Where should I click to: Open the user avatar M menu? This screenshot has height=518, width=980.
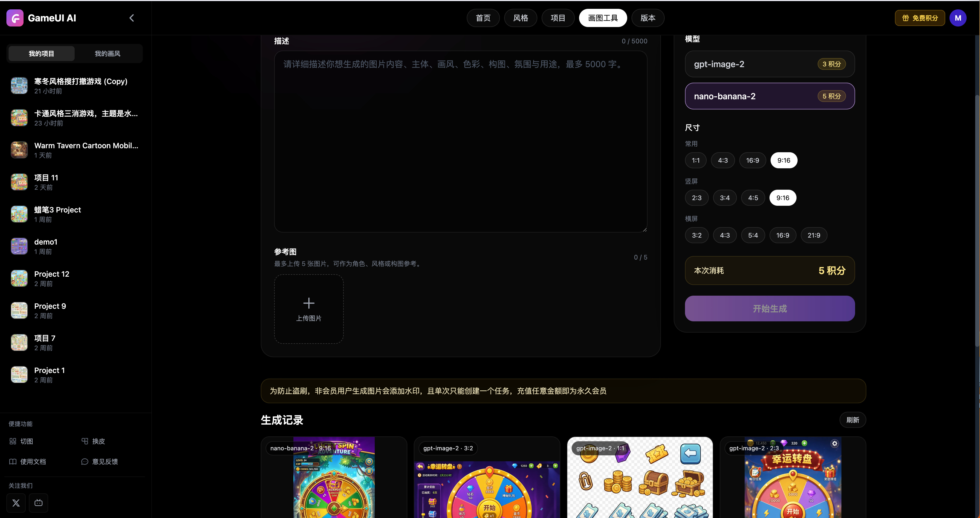tap(958, 18)
